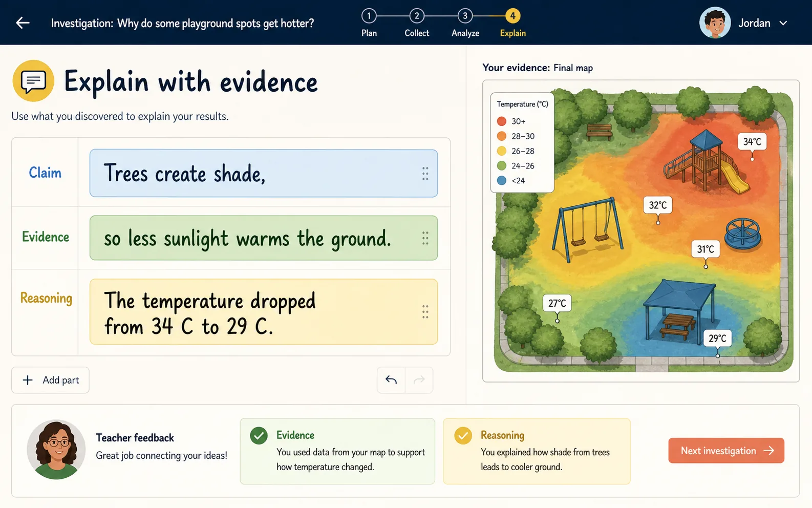Go back with the left arrow icon
The height and width of the screenshot is (508, 812).
23,23
